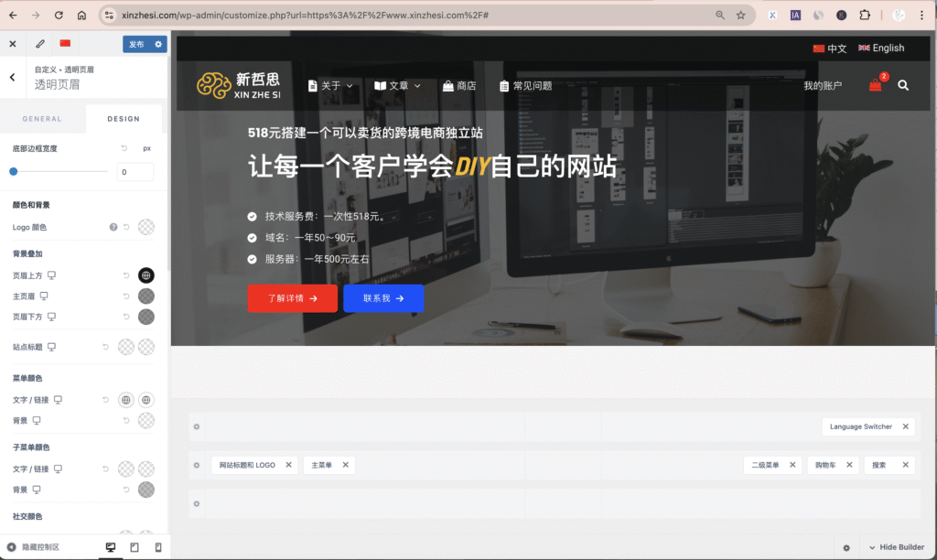The height and width of the screenshot is (560, 937).
Task: Open 页眉上方 overlay color swatch
Action: (x=146, y=275)
